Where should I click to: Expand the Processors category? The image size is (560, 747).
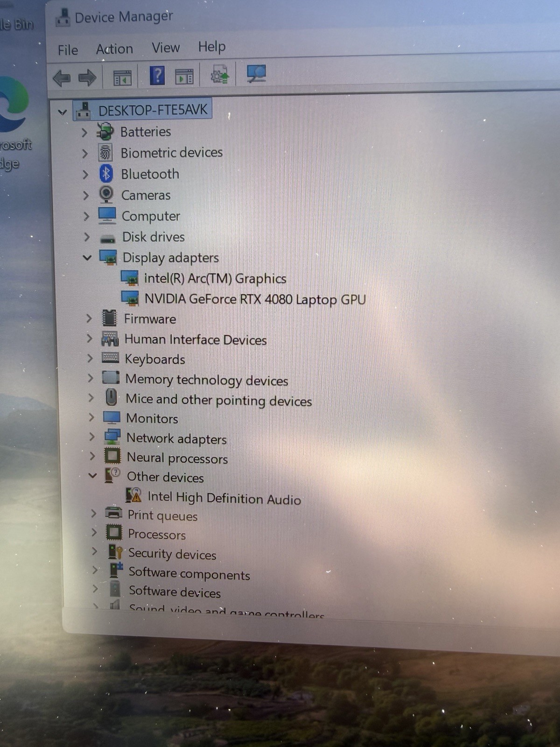click(x=94, y=532)
